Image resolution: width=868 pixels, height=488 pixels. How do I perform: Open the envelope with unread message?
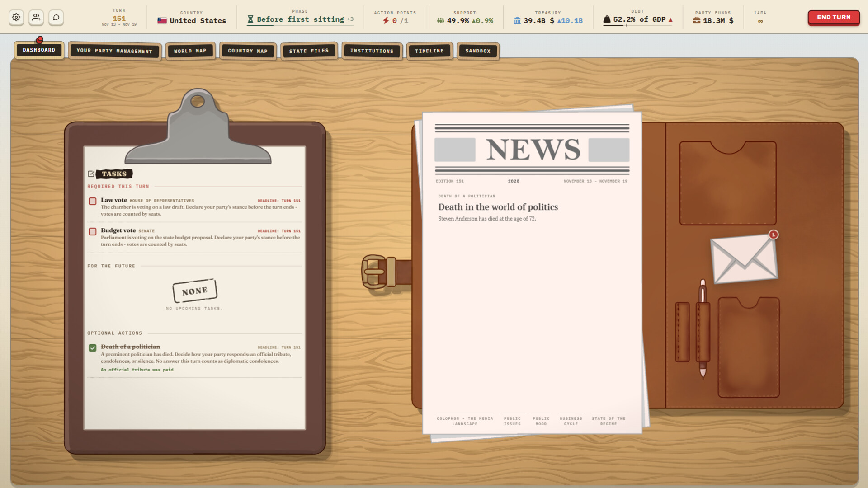click(744, 259)
